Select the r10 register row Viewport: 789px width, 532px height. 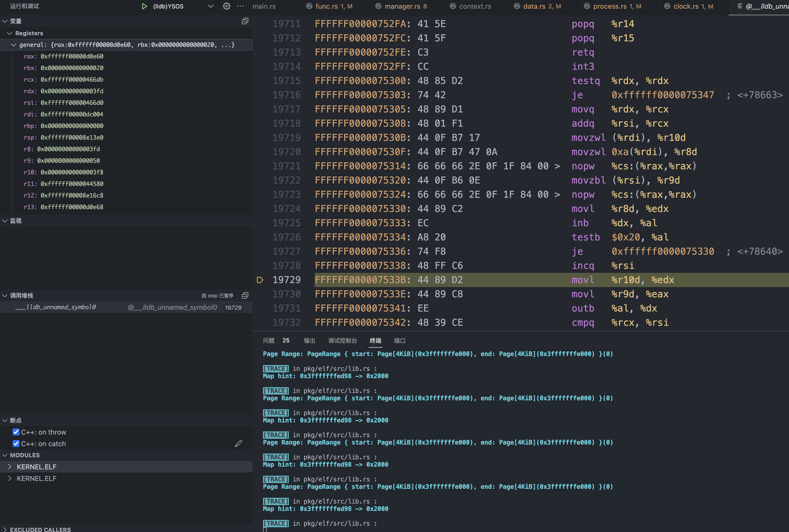(126, 172)
